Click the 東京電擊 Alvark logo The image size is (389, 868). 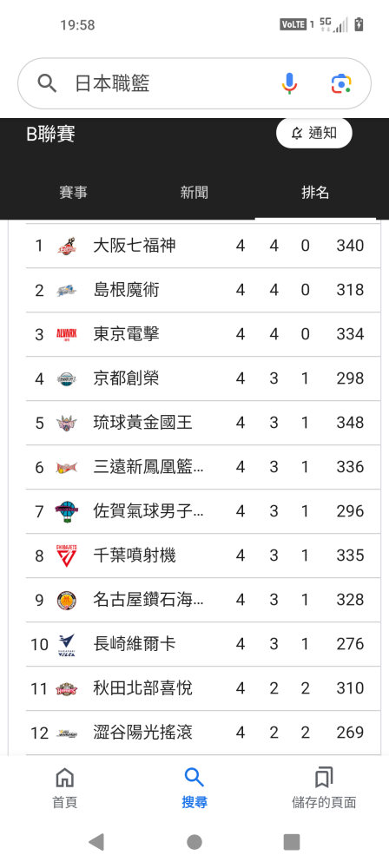tap(67, 334)
